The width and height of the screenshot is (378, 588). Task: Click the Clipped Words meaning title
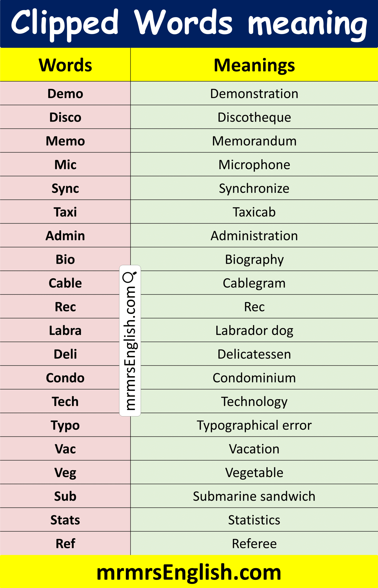[x=189, y=23]
